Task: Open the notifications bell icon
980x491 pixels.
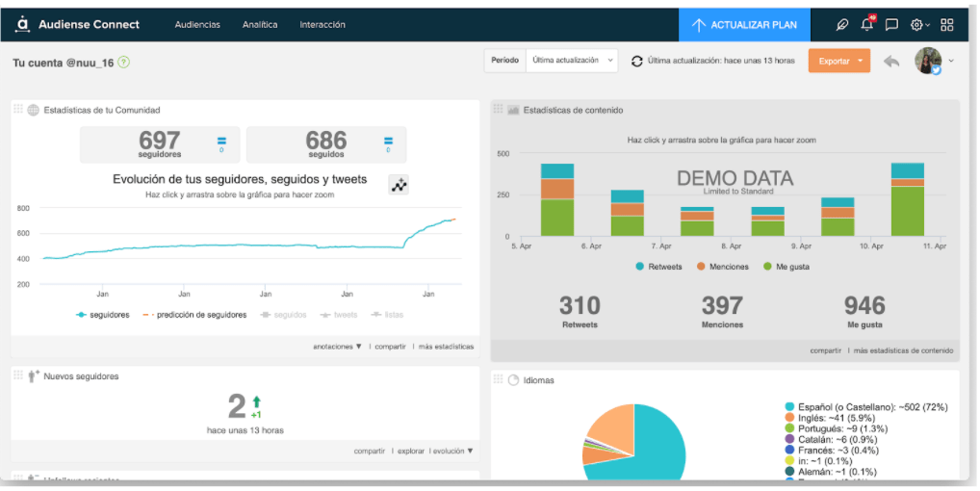Action: [x=866, y=24]
